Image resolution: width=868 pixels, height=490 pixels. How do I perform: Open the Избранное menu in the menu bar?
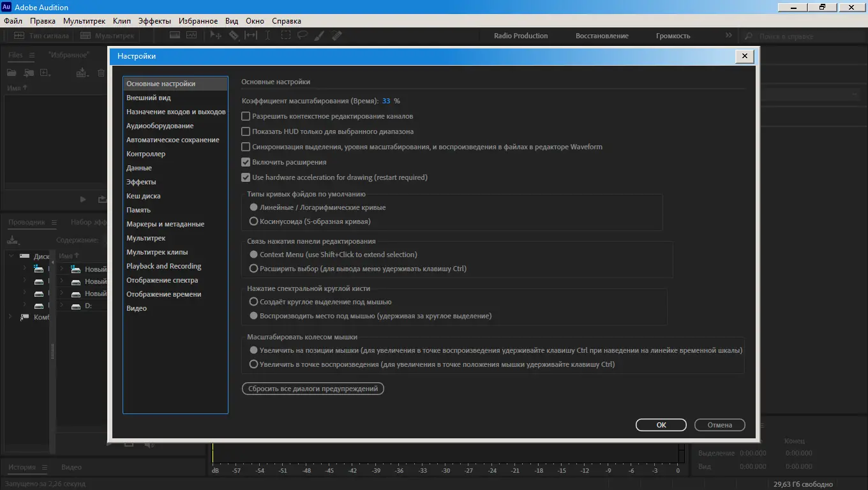[x=198, y=21]
